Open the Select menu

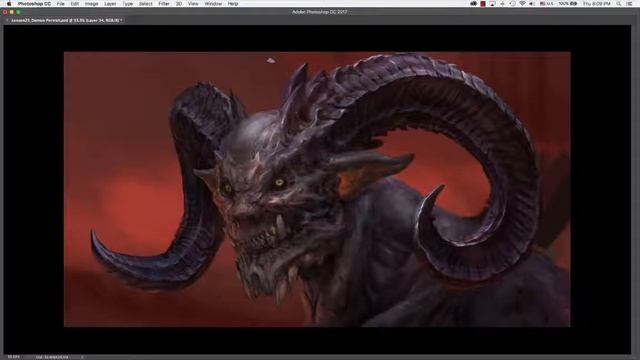146,4
